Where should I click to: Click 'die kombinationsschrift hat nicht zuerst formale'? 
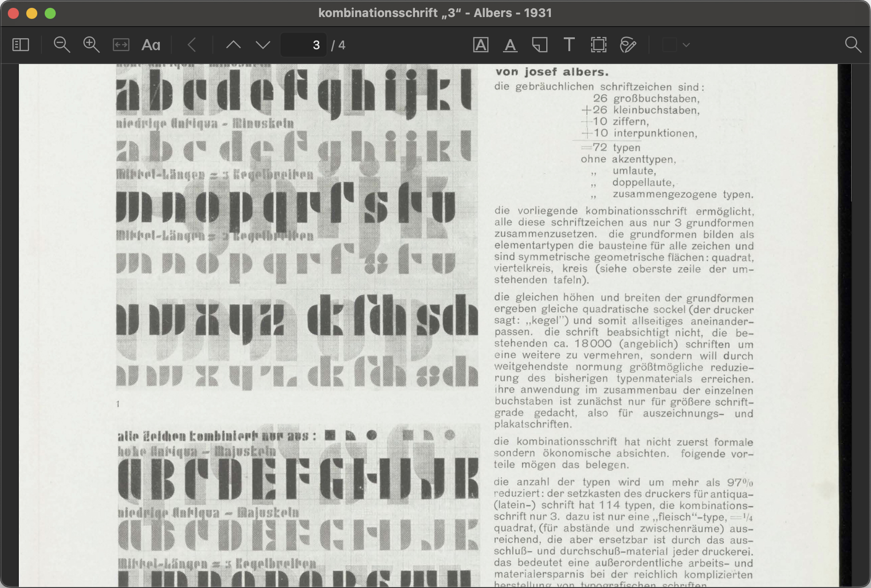tap(624, 442)
